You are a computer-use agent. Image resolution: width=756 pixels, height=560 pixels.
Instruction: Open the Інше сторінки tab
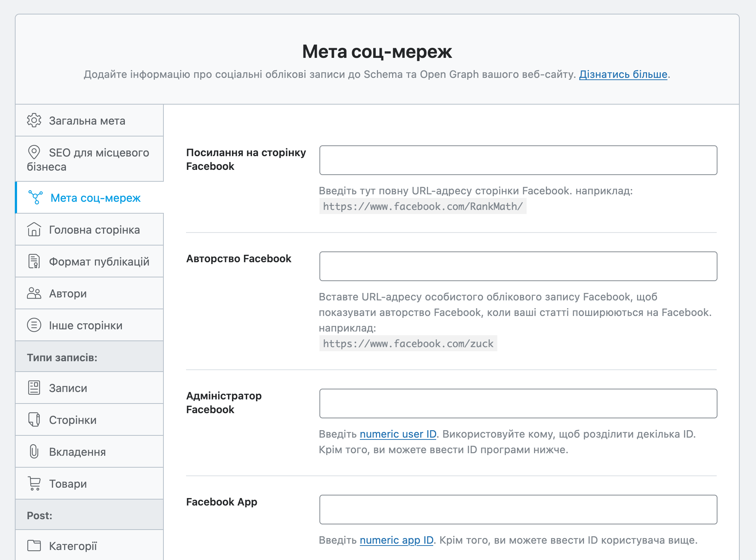89,325
